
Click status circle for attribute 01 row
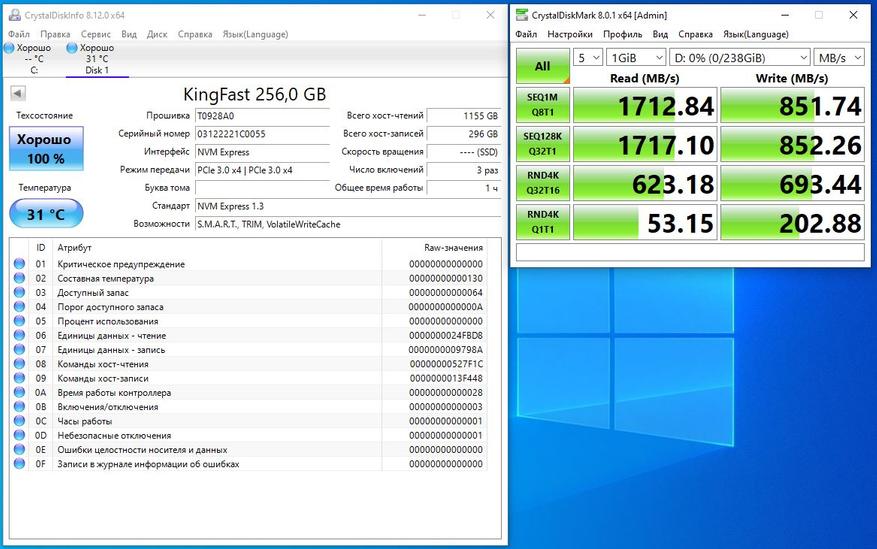(19, 264)
